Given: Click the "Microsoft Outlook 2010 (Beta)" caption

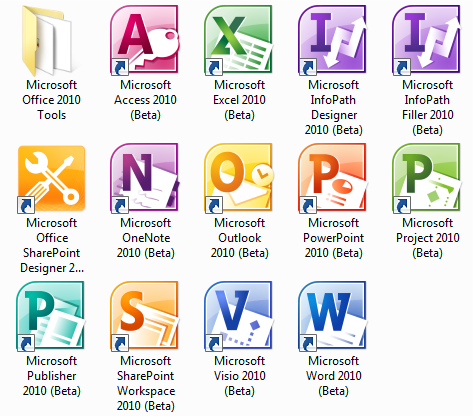Looking at the screenshot, I should [x=239, y=238].
